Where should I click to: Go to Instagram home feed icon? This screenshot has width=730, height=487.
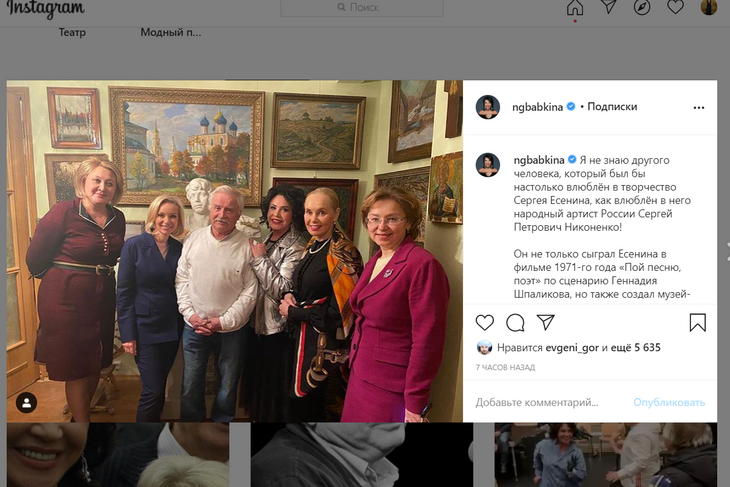tap(575, 8)
